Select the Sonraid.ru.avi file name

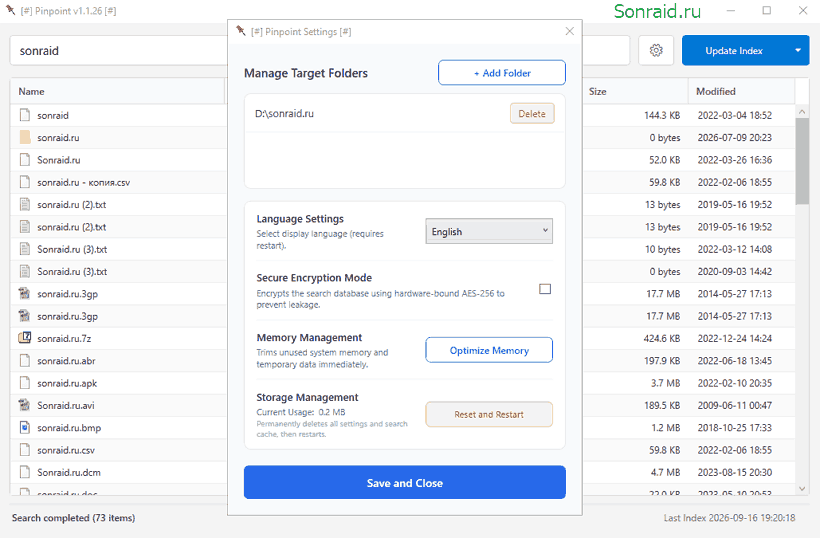(x=65, y=406)
